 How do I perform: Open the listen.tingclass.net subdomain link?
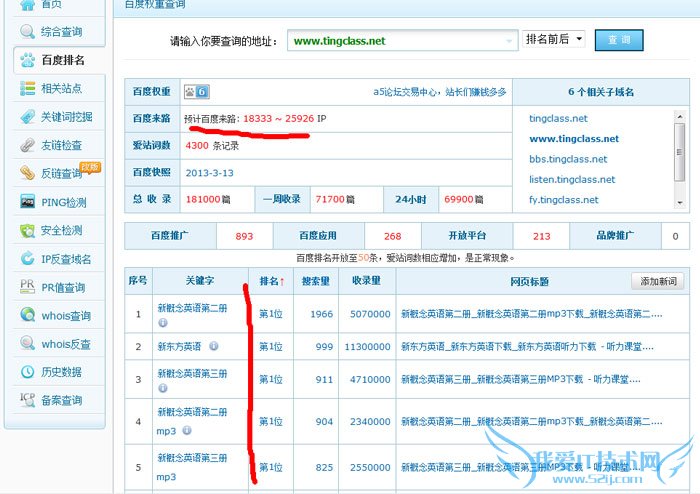coord(572,179)
